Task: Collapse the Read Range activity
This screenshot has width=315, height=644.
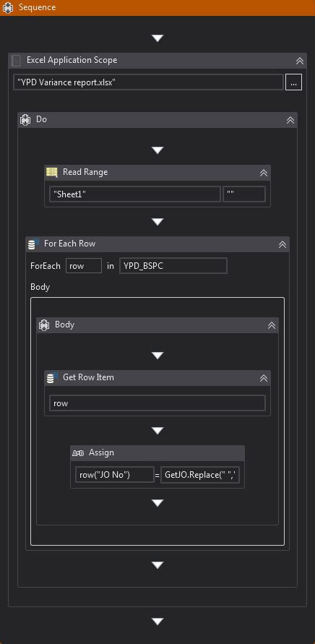Action: point(264,173)
